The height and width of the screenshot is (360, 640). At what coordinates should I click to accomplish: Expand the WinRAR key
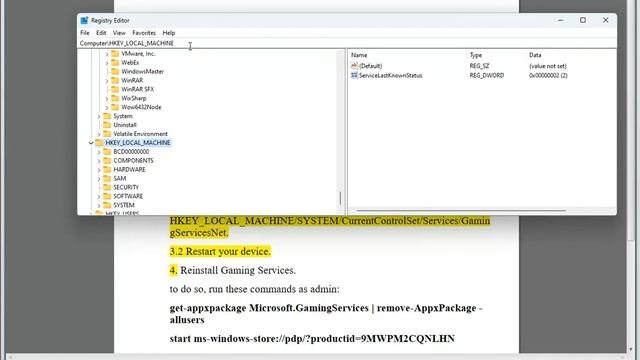point(107,81)
